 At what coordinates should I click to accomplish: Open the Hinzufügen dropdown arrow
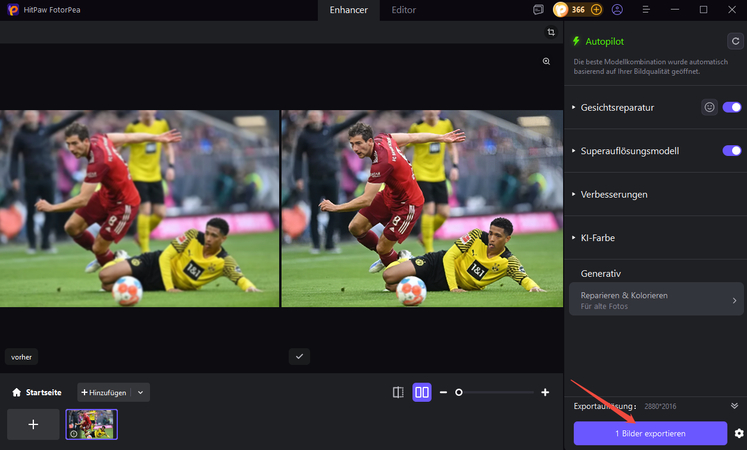click(x=141, y=393)
